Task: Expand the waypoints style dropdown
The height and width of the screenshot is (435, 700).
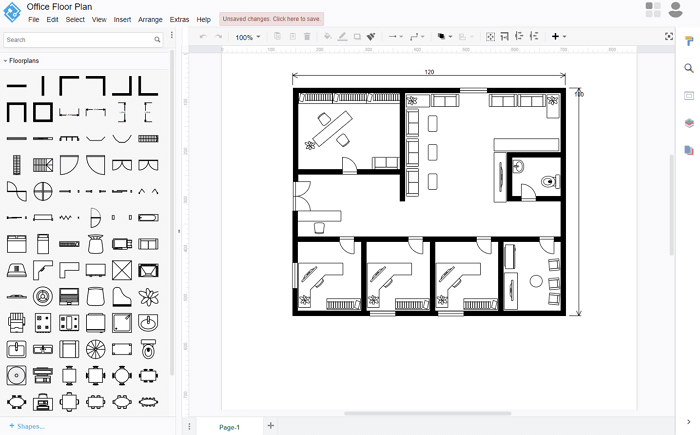Action: click(x=418, y=37)
